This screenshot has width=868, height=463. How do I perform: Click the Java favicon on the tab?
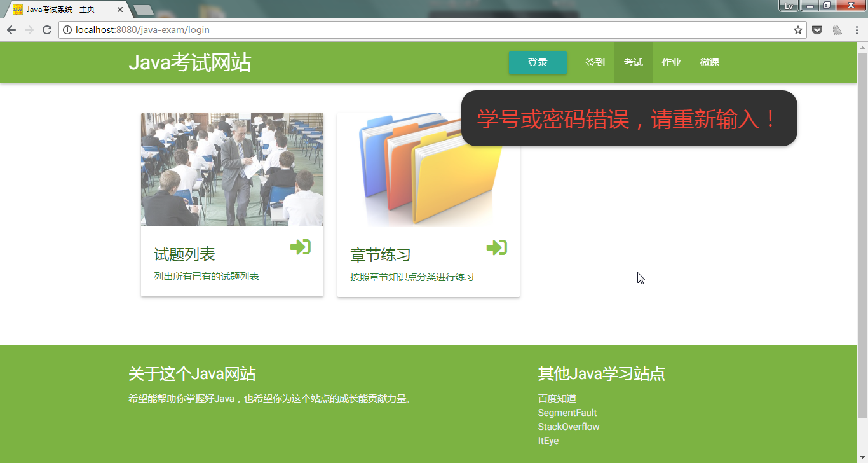click(18, 10)
